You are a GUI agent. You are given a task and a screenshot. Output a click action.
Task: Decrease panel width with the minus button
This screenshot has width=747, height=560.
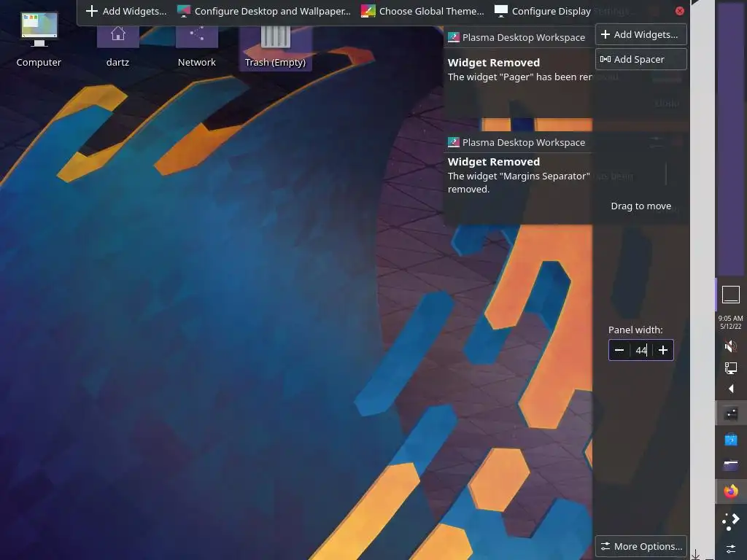619,351
